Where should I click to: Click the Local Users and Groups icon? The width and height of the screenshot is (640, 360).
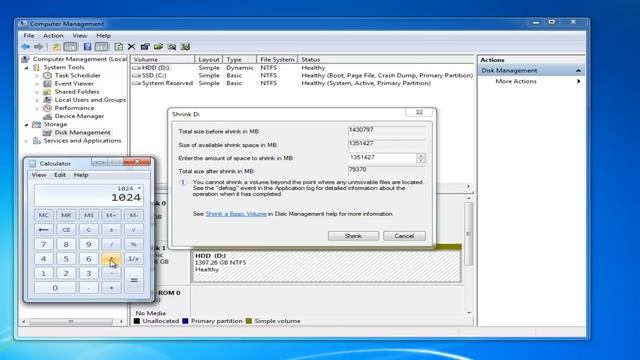coord(47,100)
